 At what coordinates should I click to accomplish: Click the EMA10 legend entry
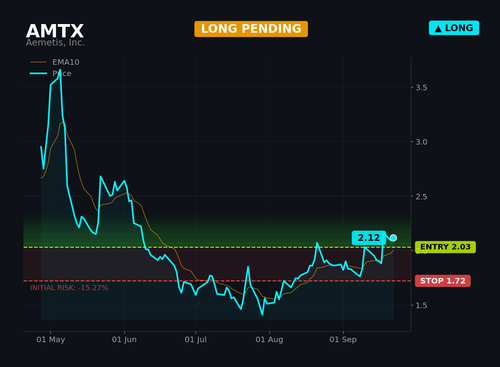tap(55, 62)
